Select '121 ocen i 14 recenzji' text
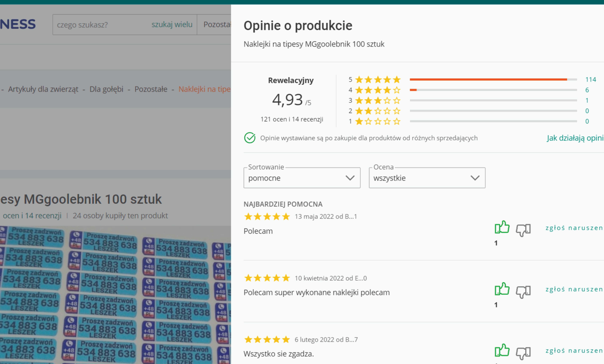Screen dimensions: 604x364 [x=292, y=119]
